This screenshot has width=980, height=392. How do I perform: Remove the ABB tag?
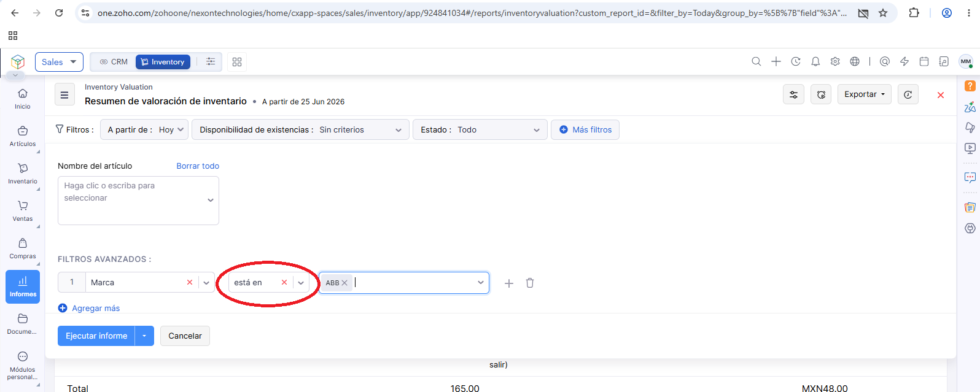pos(345,283)
